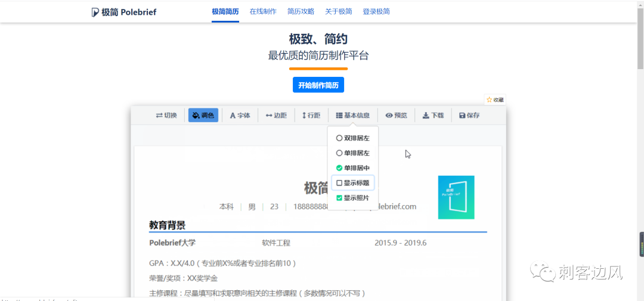Screen dimensions: 644x301
Task: Click the GPA line in resume
Action: (x=222, y=263)
